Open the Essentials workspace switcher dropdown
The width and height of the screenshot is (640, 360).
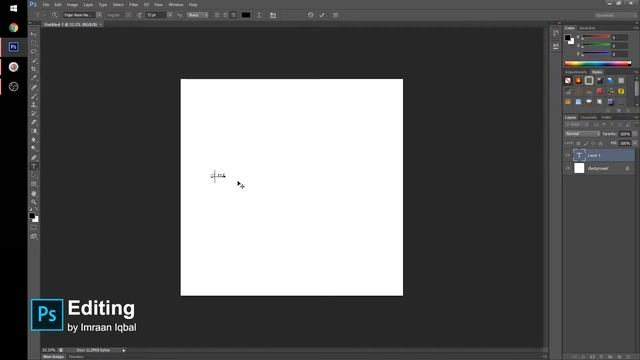615,15
